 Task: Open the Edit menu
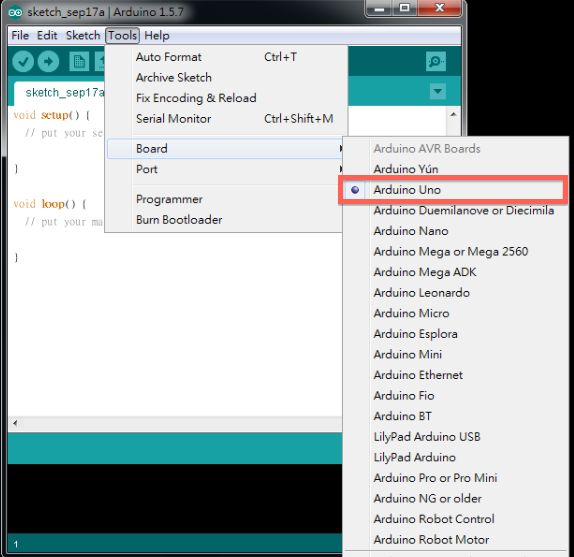pos(47,35)
